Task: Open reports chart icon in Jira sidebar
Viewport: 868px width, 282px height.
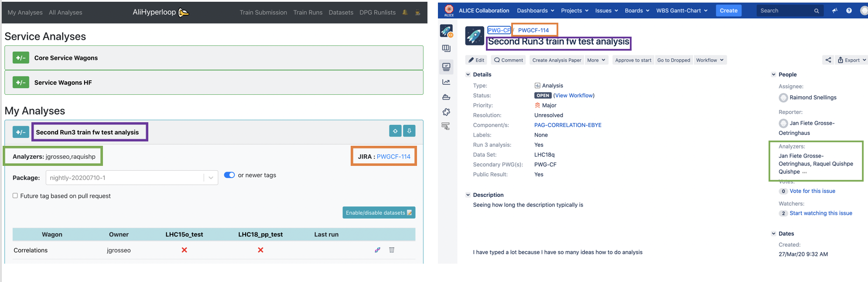Action: 446,82
